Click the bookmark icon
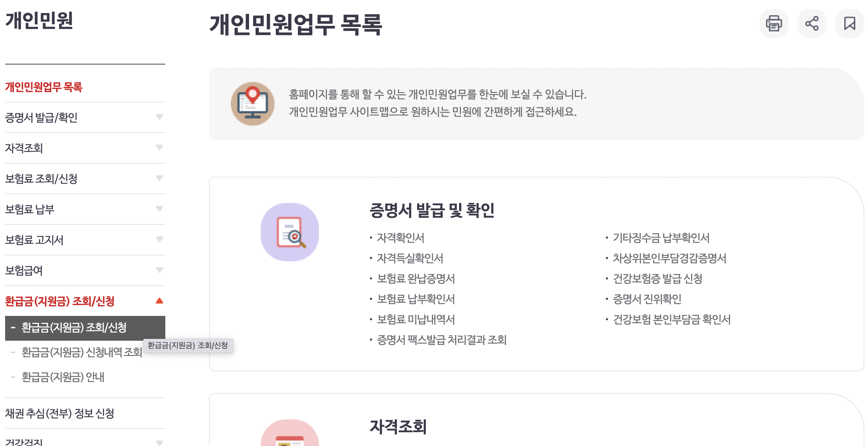This screenshot has height=446, width=868. click(849, 23)
